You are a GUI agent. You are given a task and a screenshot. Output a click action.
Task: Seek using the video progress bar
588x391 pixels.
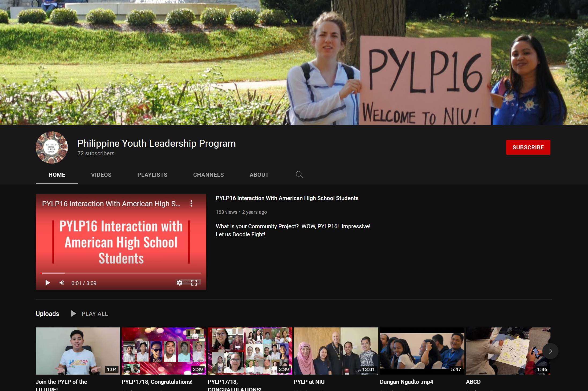[121, 273]
